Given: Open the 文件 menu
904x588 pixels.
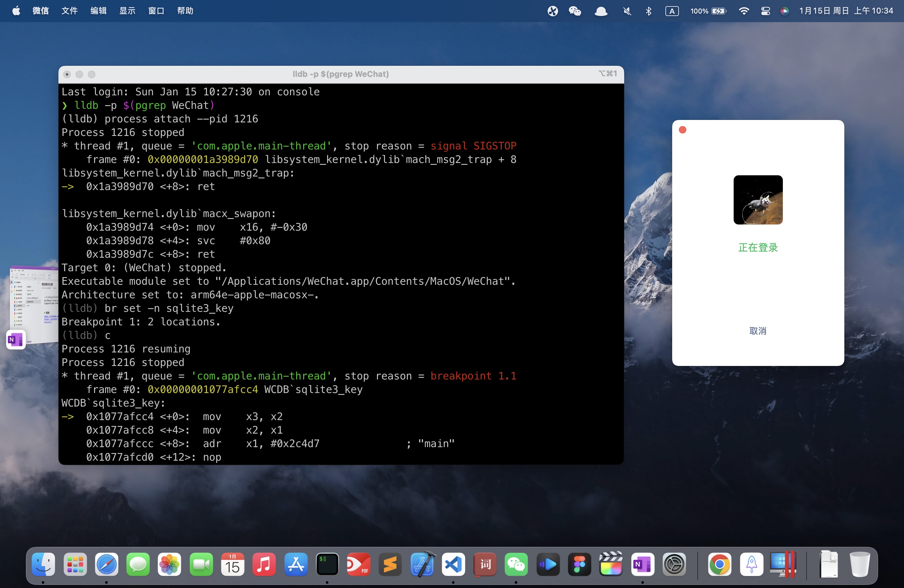Looking at the screenshot, I should coord(69,11).
